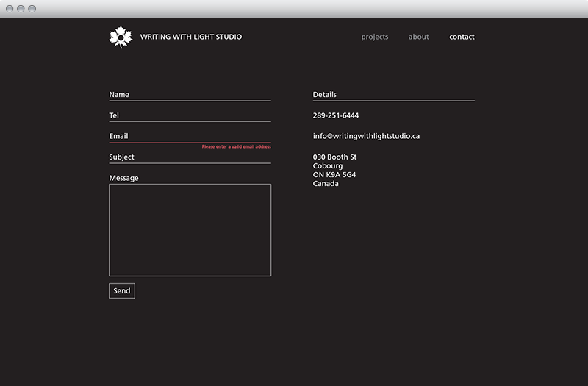Open the about page
Screen dimensions: 588x386
tap(418, 37)
